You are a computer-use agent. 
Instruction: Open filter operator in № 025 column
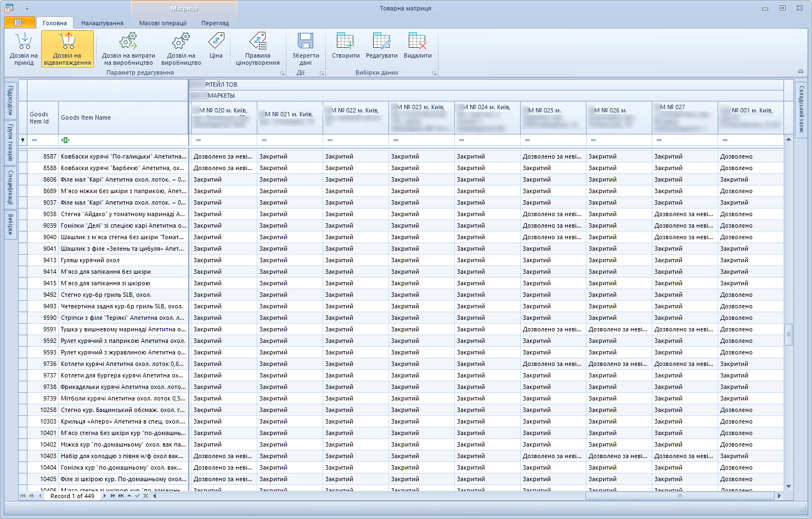pyautogui.click(x=528, y=140)
